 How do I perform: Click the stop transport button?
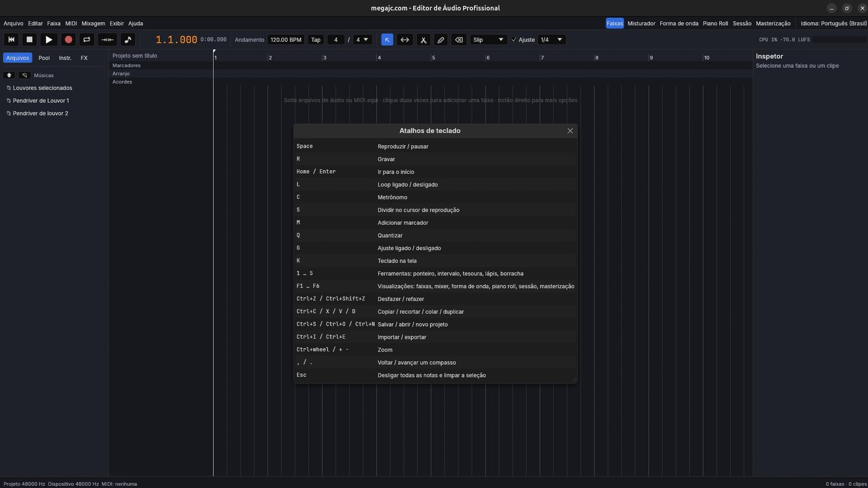pyautogui.click(x=30, y=40)
